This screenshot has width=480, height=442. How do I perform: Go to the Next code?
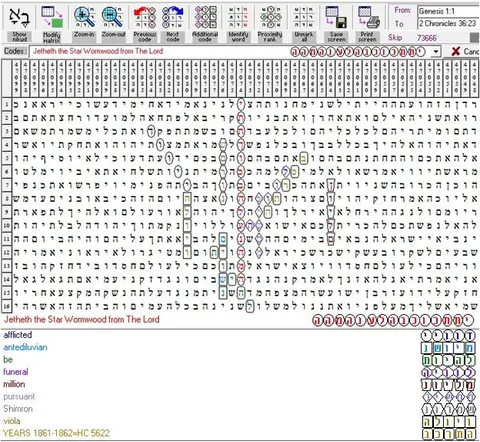coord(172,24)
